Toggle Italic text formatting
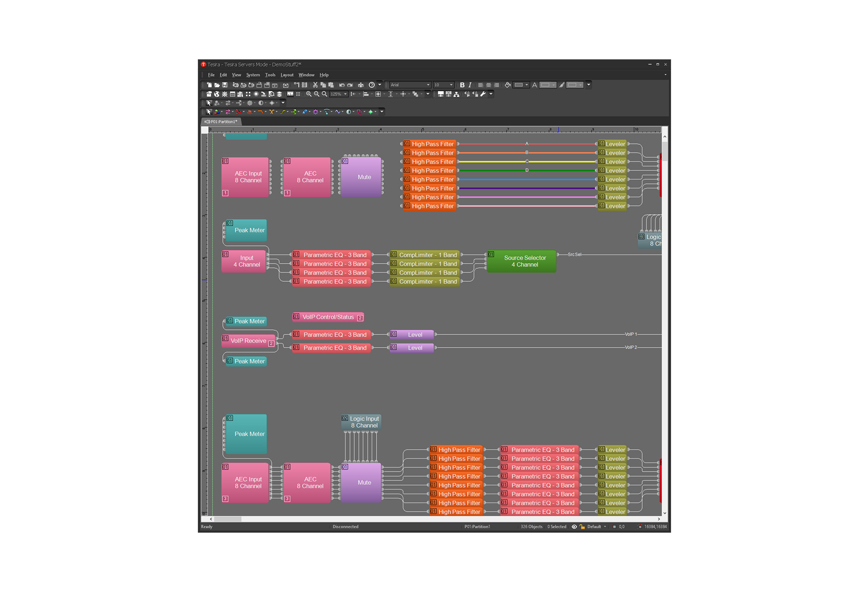 coord(470,85)
